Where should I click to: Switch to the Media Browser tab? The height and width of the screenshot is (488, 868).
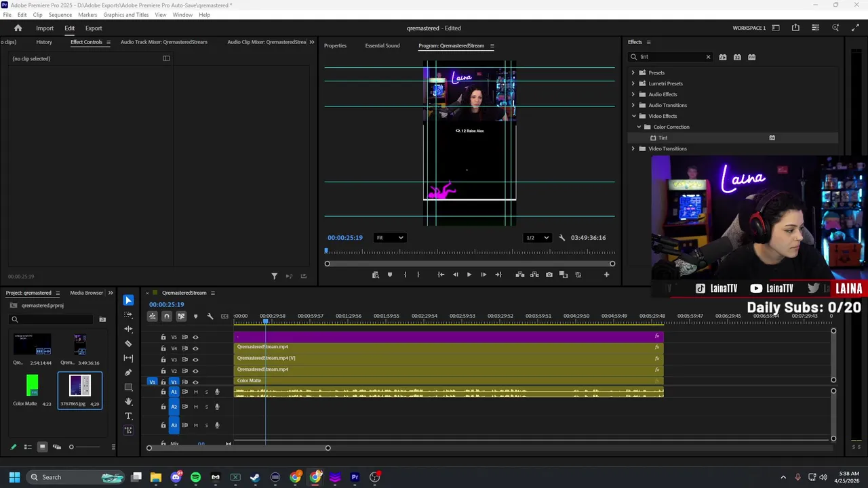point(86,293)
